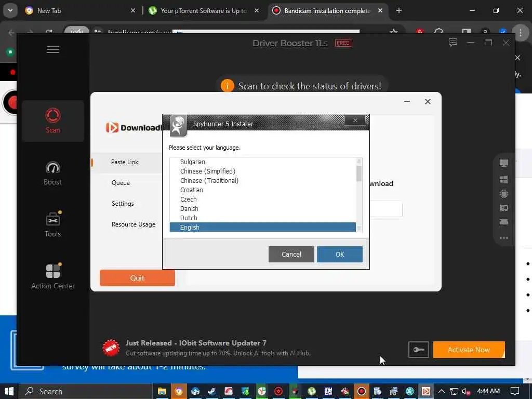
Task: Click the language list scroll-up arrow
Action: [359, 161]
